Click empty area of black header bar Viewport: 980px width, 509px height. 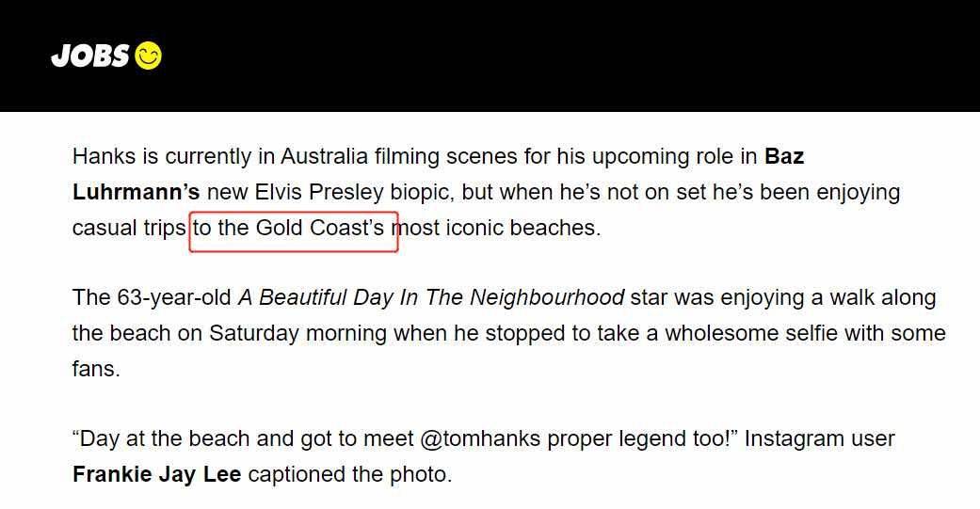563,56
